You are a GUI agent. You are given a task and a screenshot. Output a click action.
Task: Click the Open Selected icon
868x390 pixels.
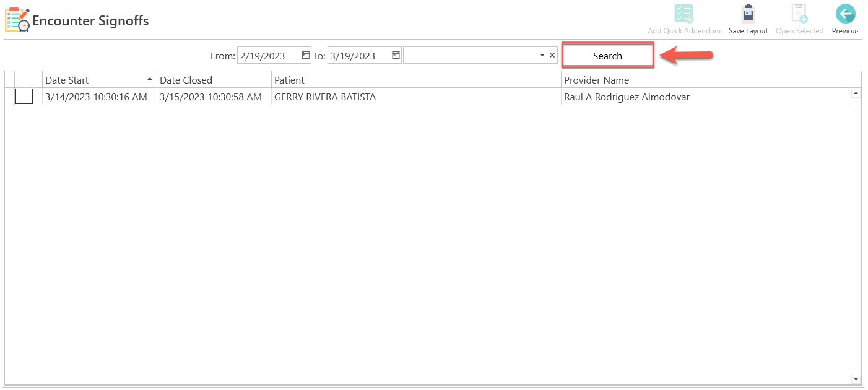(x=800, y=14)
